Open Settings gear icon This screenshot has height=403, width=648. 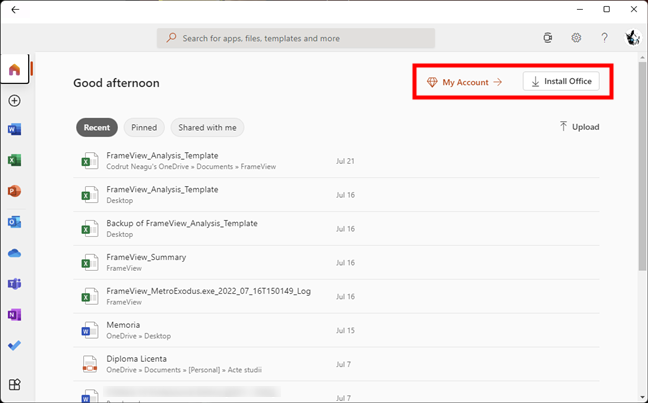576,38
